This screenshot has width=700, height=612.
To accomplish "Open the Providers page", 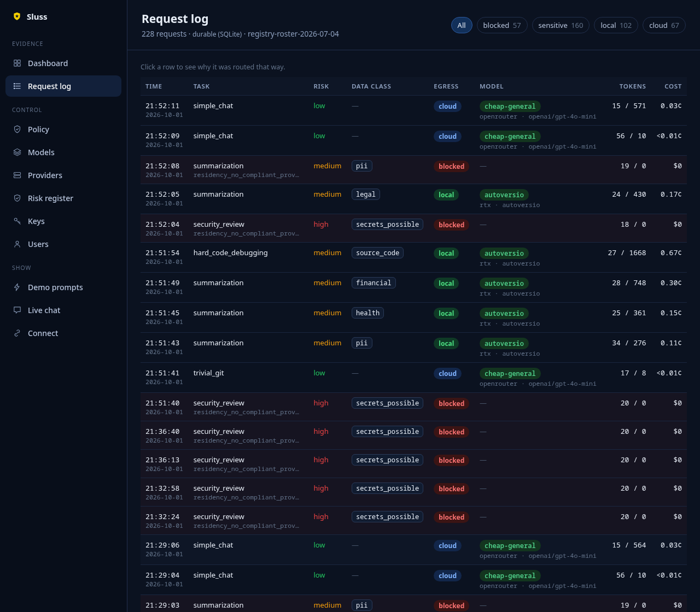I will point(63,175).
